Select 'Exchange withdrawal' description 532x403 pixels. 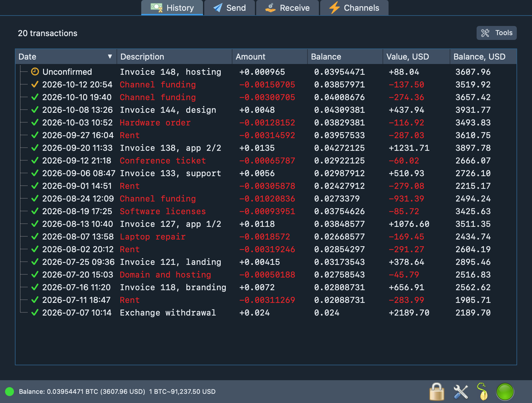[168, 313]
